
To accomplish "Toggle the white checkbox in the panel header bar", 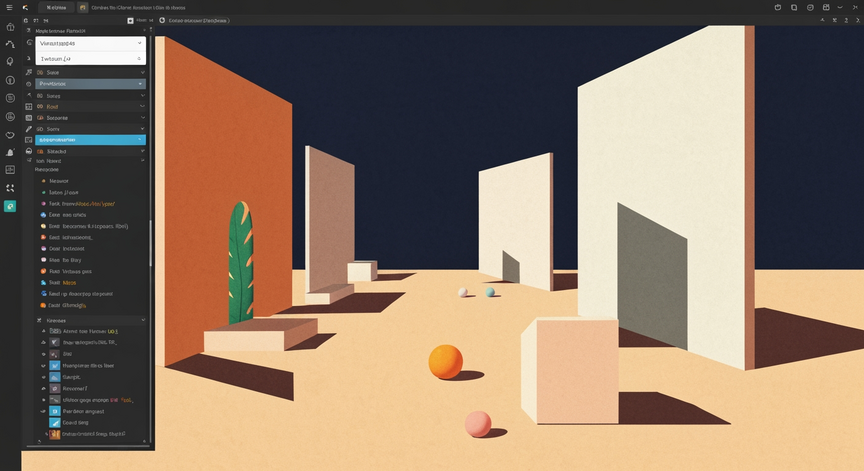I will pos(131,20).
